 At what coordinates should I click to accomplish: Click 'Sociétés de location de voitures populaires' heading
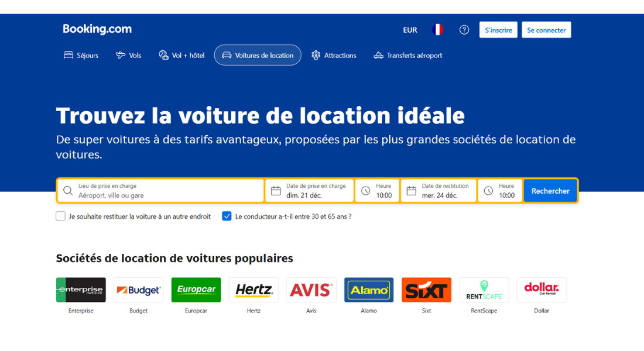click(x=174, y=258)
